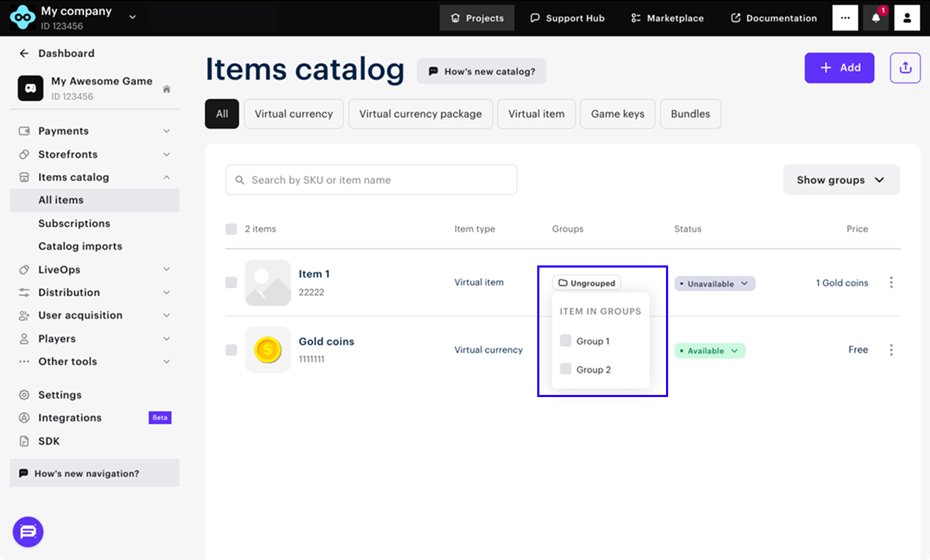Open the Show groups dropdown
This screenshot has height=560, width=930.
point(841,180)
